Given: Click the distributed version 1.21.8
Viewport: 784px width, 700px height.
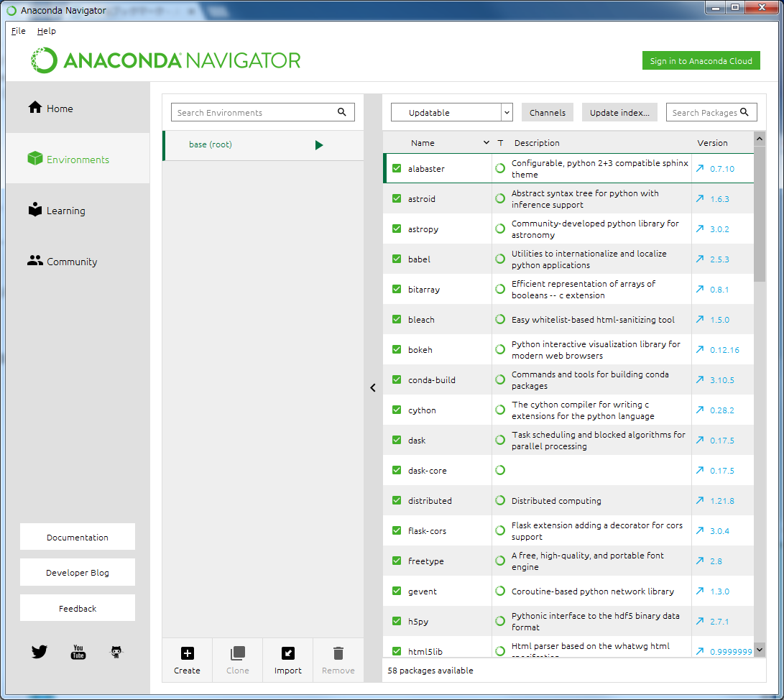Looking at the screenshot, I should pyautogui.click(x=722, y=500).
